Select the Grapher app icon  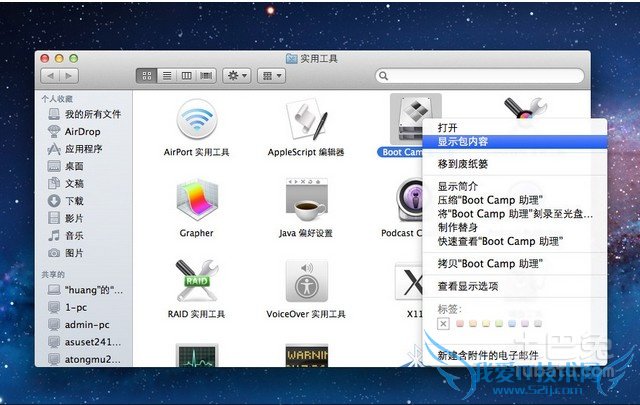coord(197,201)
